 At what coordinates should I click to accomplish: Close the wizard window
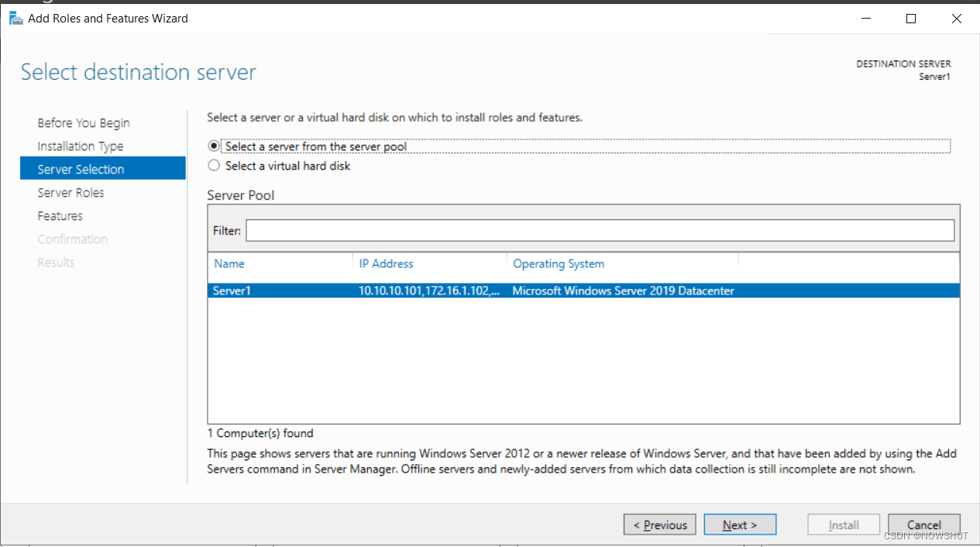(957, 19)
